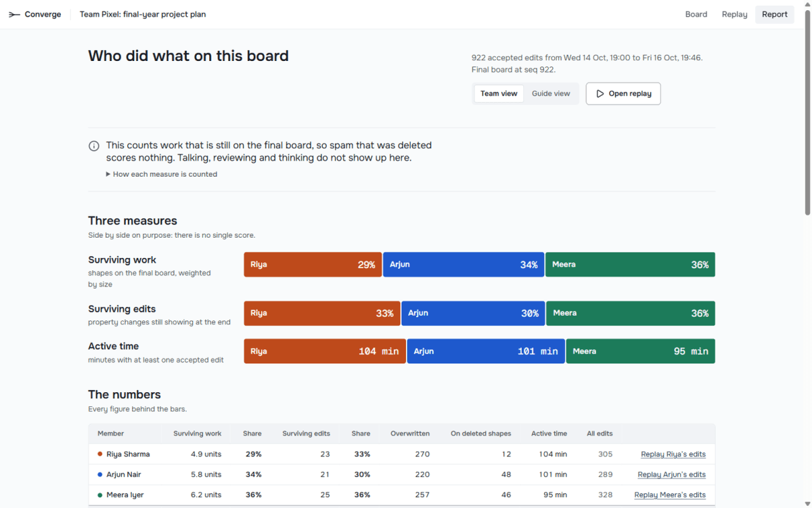Click Arjun's 101 min Active time bar
Viewport: 812px width, 508px height.
[486, 352]
